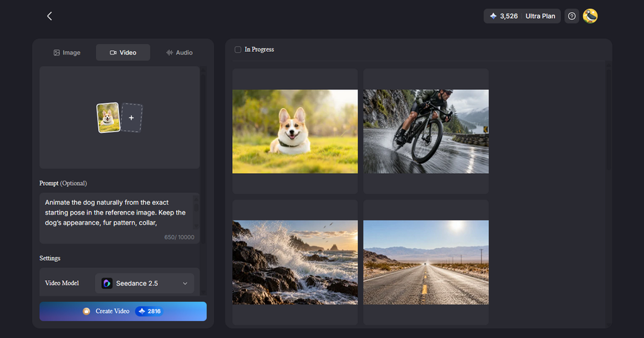Click the Prompt (Optional) label
Viewport: 644px width, 338px height.
[x=63, y=183]
